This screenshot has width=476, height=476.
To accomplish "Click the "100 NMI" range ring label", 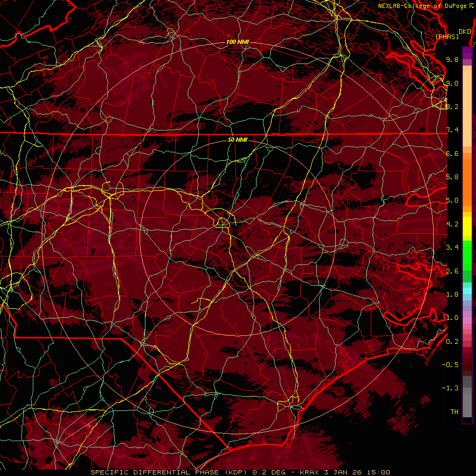I will 237,42.
